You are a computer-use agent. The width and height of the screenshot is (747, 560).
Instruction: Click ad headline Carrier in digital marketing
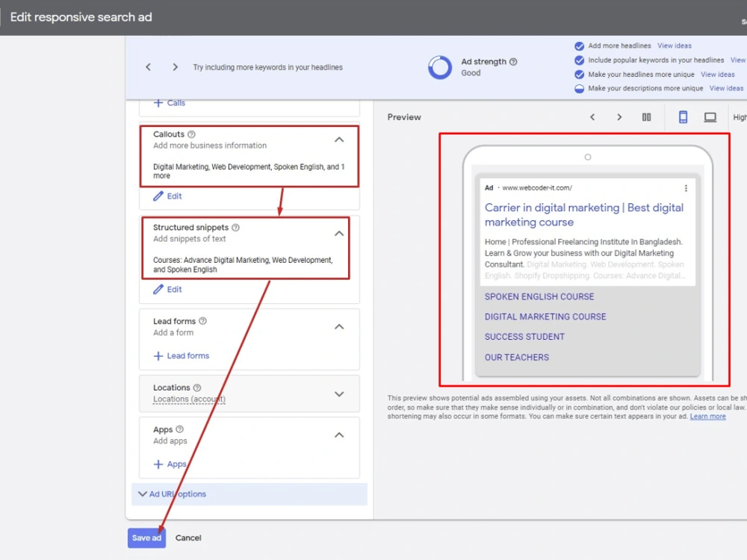coord(584,215)
